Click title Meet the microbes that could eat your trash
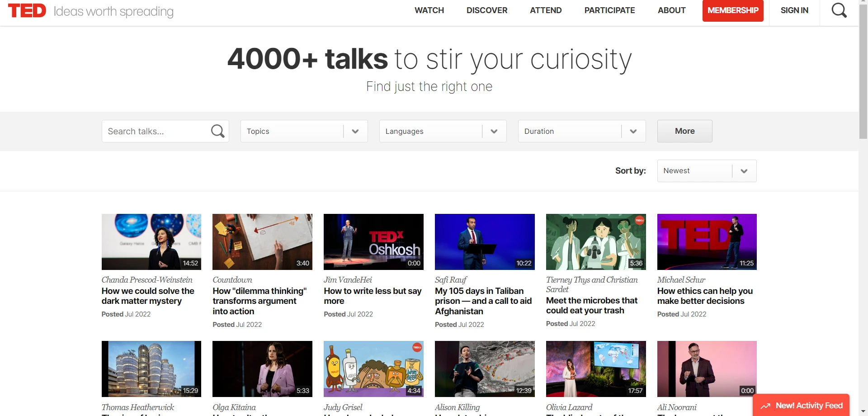868x416 pixels. (592, 306)
